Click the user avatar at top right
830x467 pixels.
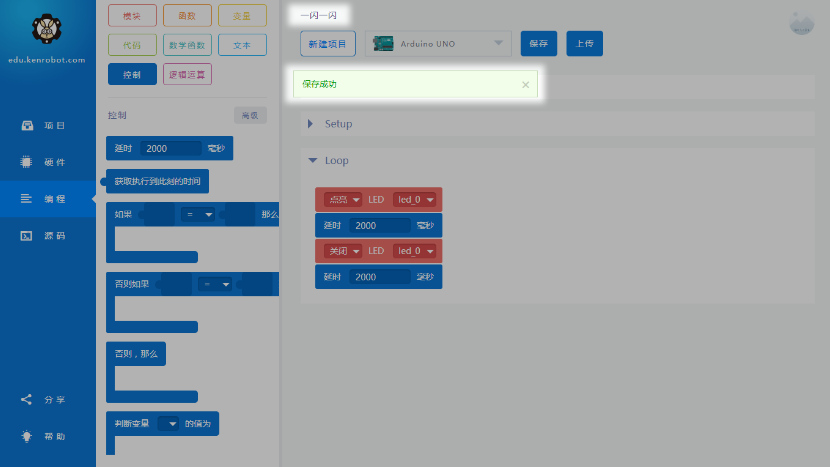click(x=801, y=23)
